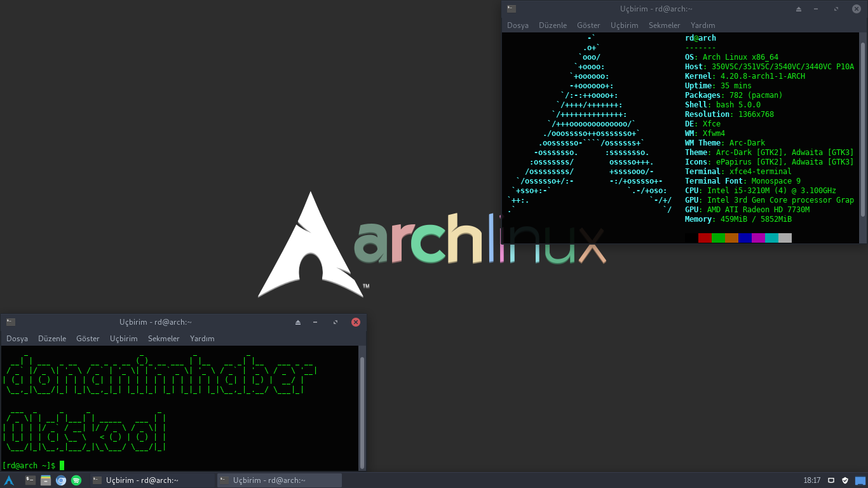Viewport: 868px width, 488px height.
Task: Launch the Chromium browser from the panel
Action: click(61, 480)
